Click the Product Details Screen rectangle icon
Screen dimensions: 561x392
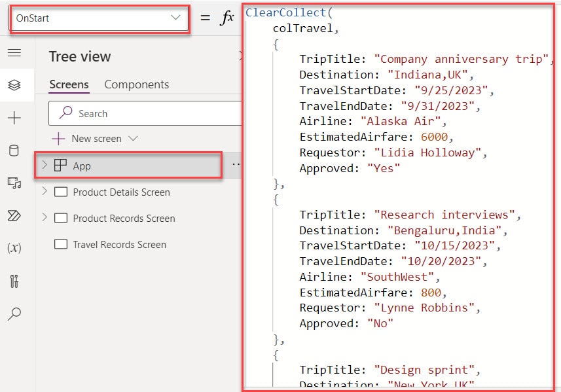60,192
